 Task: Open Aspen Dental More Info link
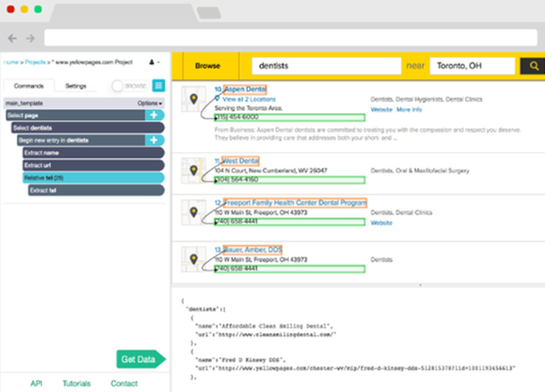click(409, 110)
